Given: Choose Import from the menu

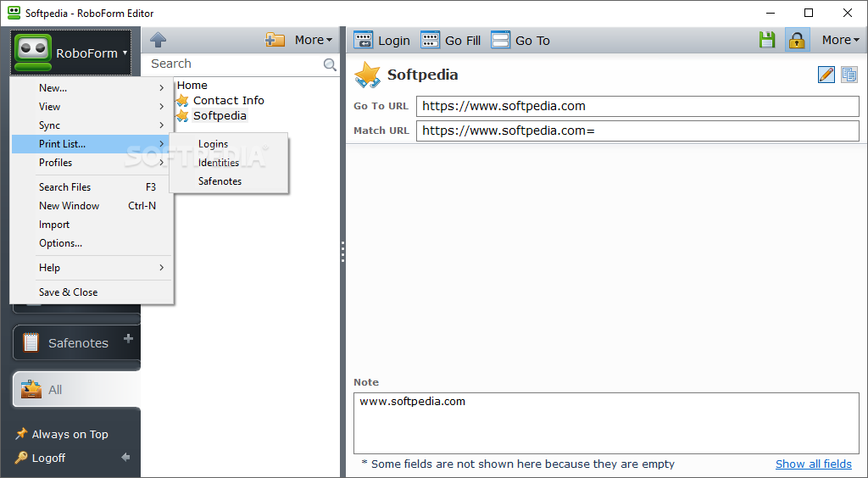Looking at the screenshot, I should 92,225.
